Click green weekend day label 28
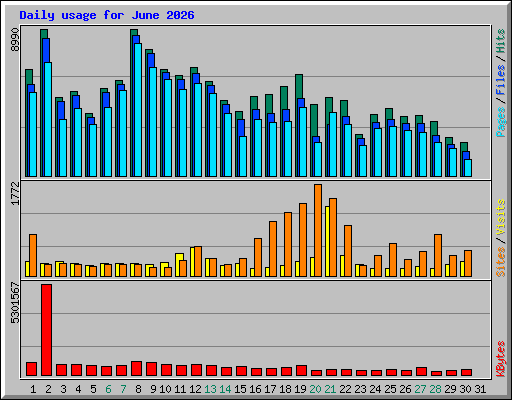The width and height of the screenshot is (512, 400). [435, 389]
